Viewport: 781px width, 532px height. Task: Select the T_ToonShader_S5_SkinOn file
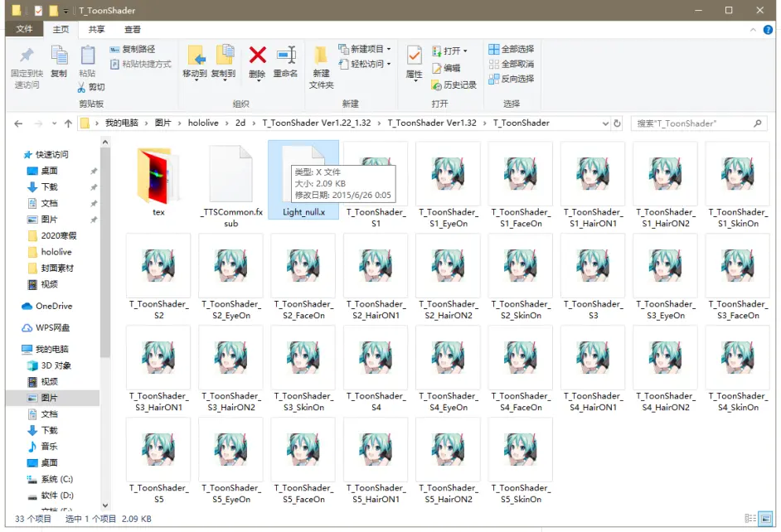[521, 462]
